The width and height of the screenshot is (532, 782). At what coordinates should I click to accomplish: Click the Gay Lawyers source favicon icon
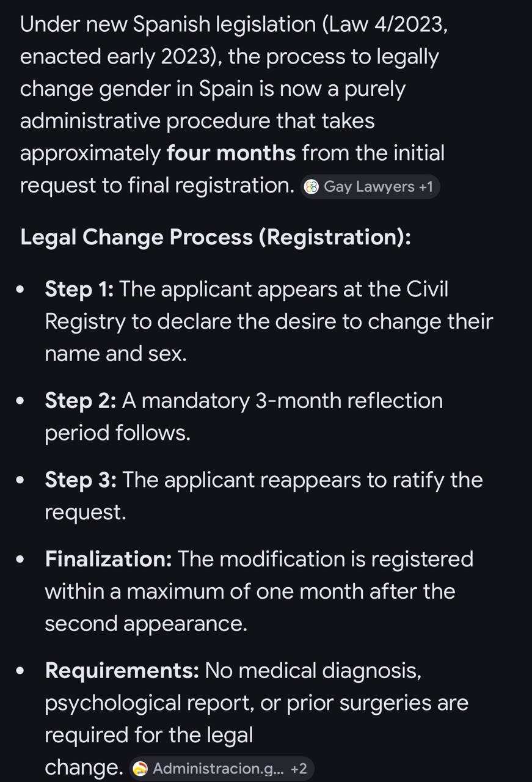311,187
